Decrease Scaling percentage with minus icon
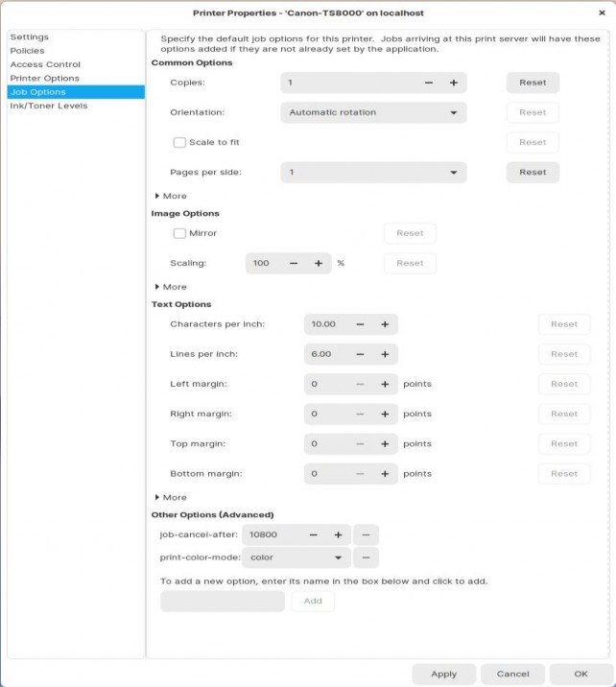Viewport: 616px width, 687px height. [x=294, y=263]
